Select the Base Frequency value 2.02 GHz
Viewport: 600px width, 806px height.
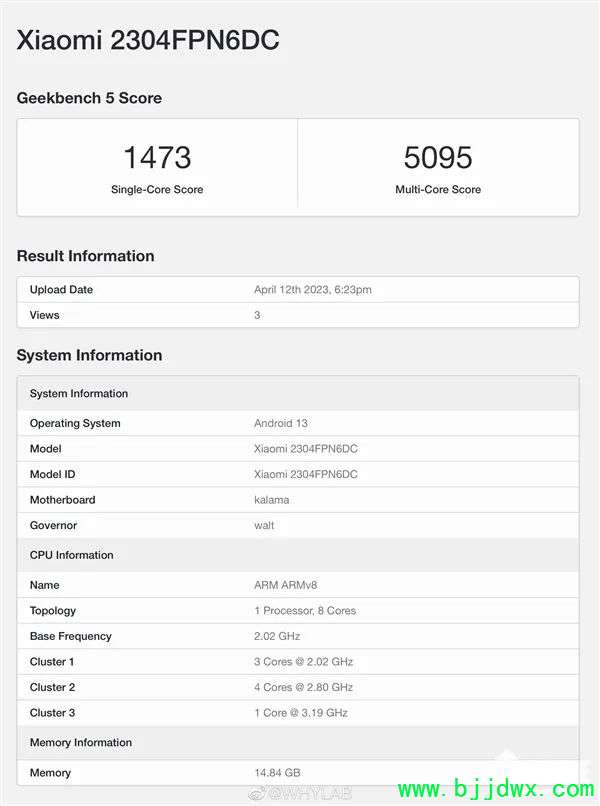[277, 636]
